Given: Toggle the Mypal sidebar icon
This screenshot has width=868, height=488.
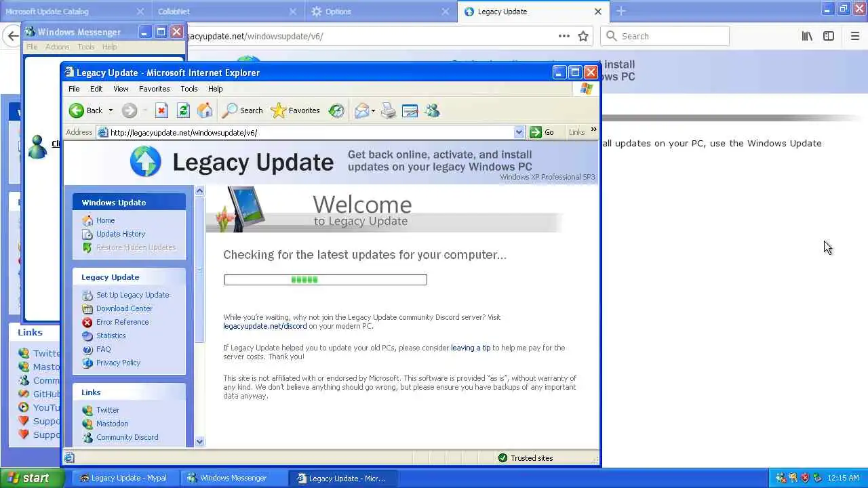Looking at the screenshot, I should [829, 36].
